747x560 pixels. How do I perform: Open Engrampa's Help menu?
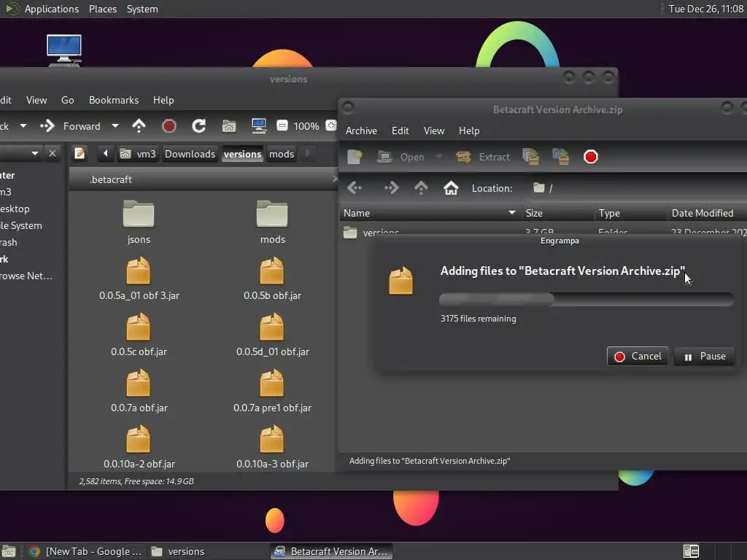pyautogui.click(x=469, y=131)
